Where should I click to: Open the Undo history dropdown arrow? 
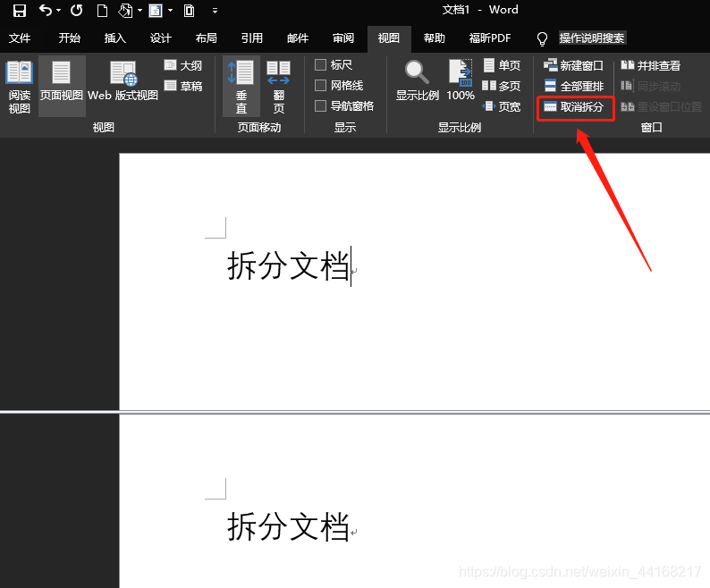[58, 11]
